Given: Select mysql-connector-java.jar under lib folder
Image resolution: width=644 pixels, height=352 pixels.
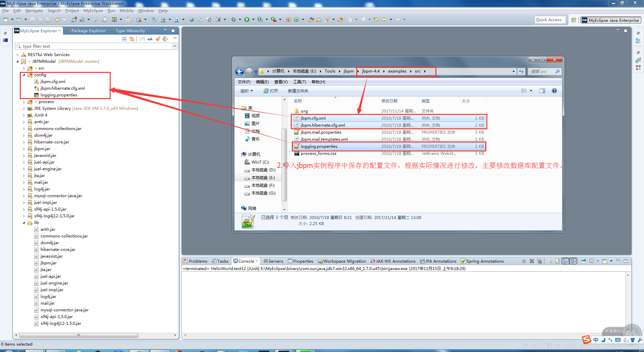Looking at the screenshot, I should 61,310.
